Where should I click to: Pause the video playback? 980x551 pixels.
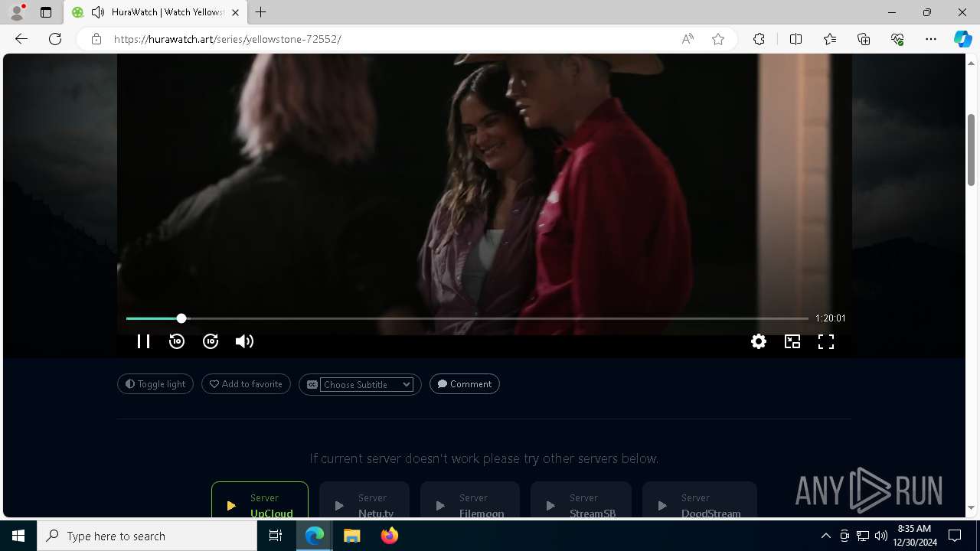click(143, 341)
